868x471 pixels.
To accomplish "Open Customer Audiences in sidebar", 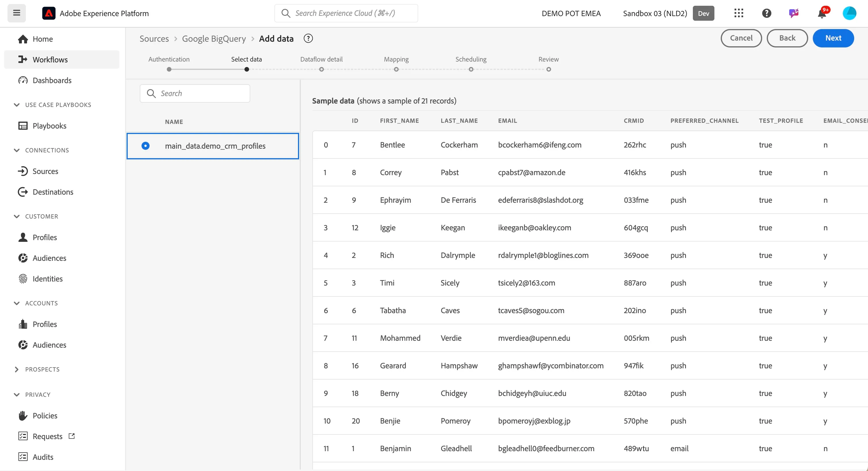I will (x=62, y=258).
